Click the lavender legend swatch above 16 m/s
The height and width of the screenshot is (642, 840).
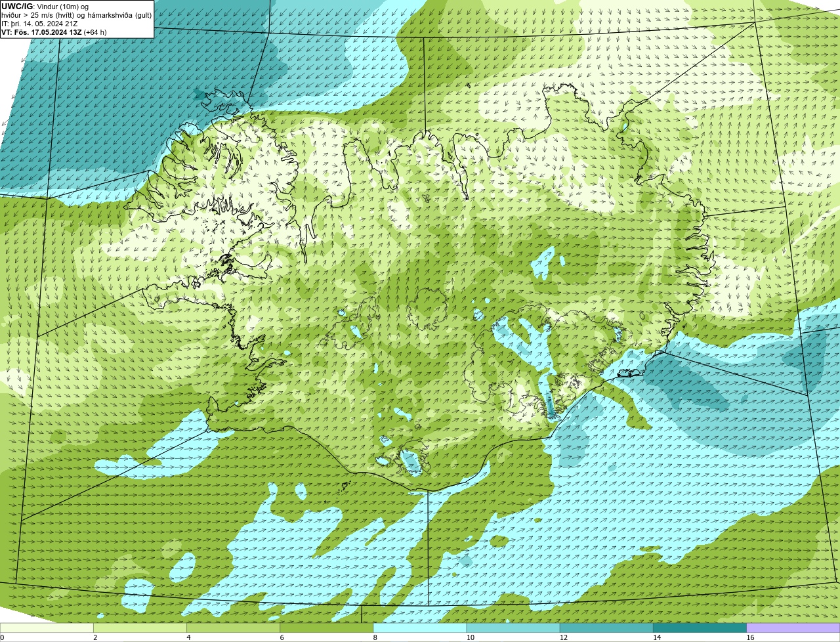[x=793, y=628]
